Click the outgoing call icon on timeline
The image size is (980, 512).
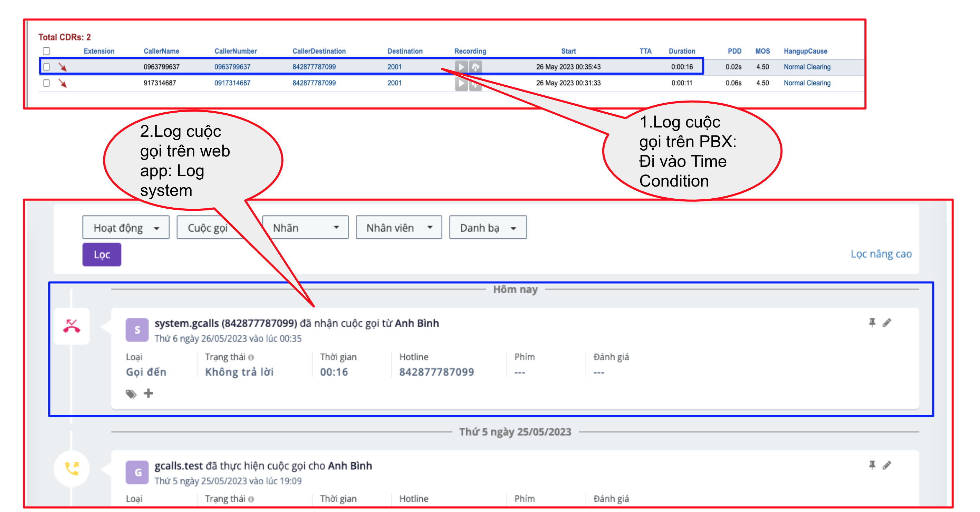71,468
